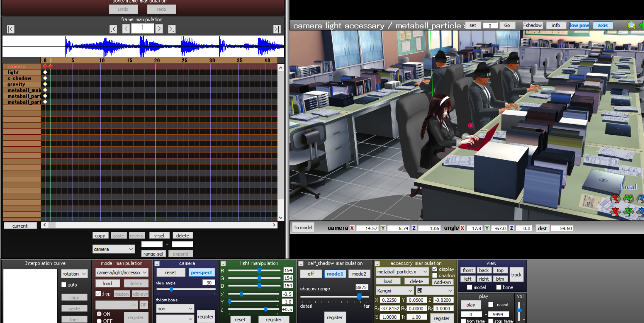Open the rotation interpolation dropdown
644x323 pixels.
tap(74, 274)
